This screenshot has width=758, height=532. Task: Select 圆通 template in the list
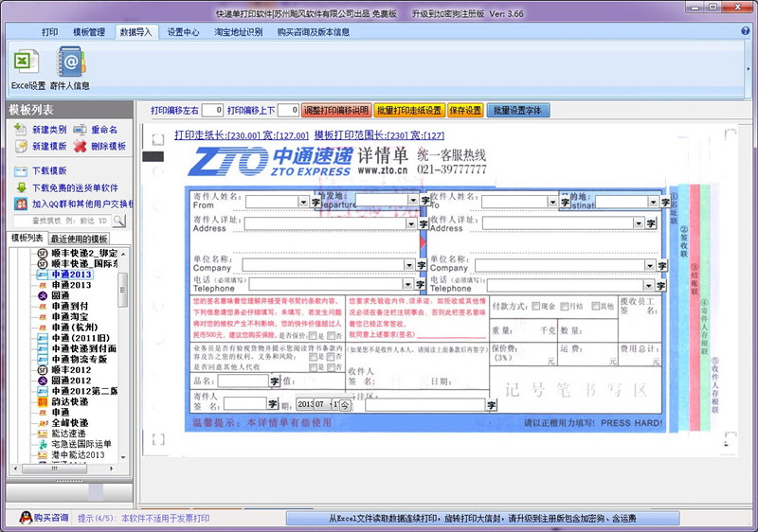click(61, 295)
